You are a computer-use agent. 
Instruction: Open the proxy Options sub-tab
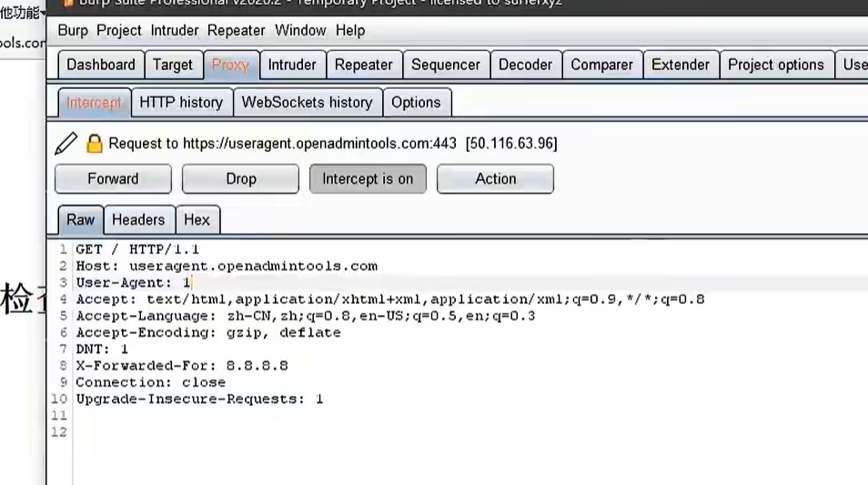pyautogui.click(x=416, y=103)
